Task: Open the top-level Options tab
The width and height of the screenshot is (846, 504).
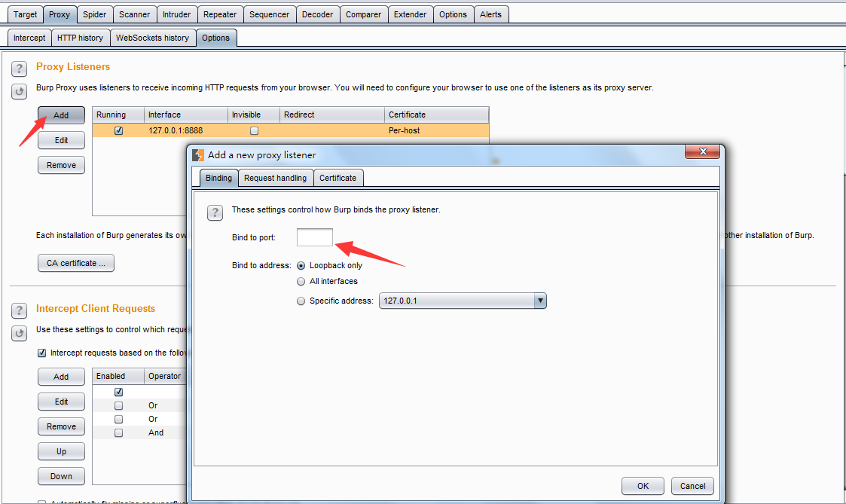Action: point(453,14)
